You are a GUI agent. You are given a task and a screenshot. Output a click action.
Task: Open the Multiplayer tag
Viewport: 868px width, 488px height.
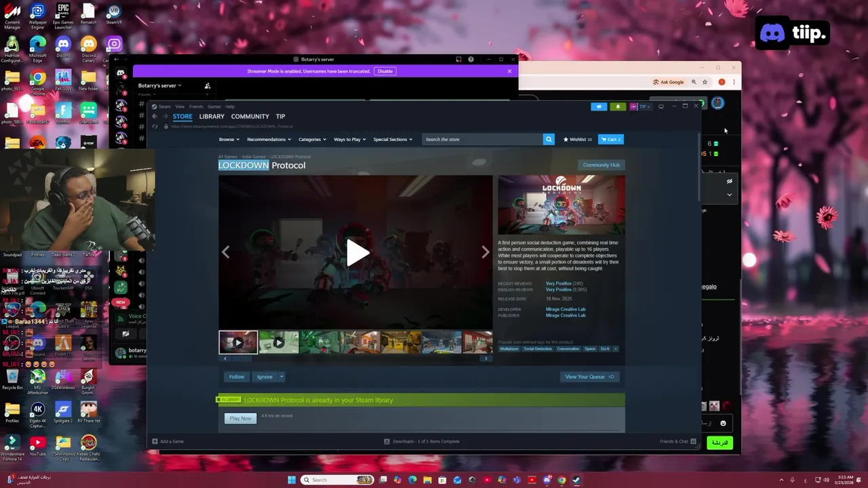pyautogui.click(x=509, y=349)
